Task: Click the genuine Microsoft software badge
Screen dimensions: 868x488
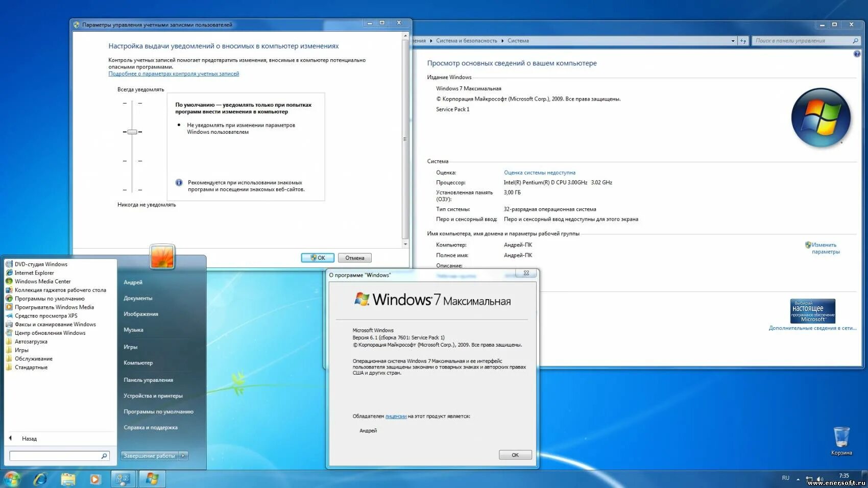Action: click(813, 311)
